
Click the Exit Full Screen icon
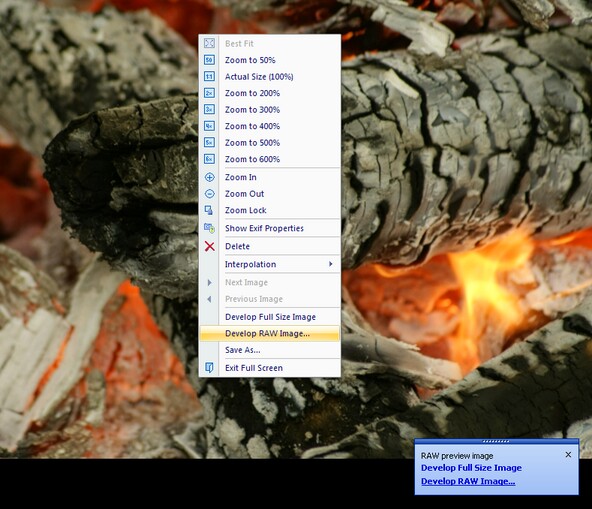209,368
